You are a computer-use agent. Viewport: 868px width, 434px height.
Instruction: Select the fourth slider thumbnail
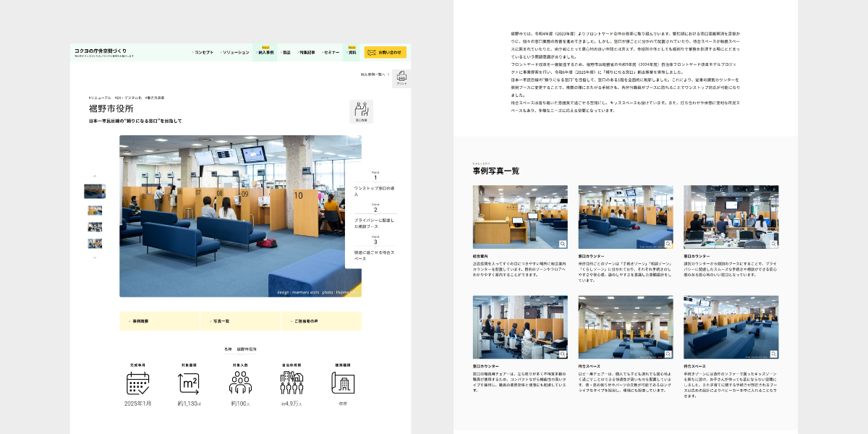point(95,244)
